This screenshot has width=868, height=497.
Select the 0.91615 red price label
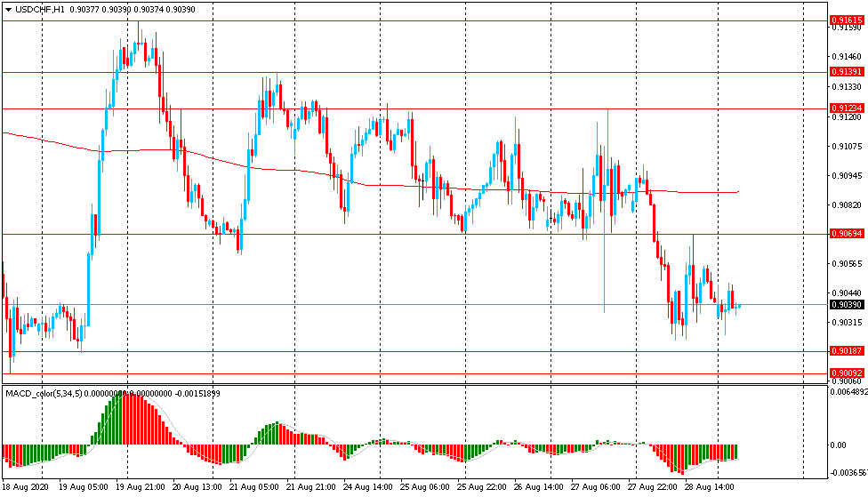(844, 20)
